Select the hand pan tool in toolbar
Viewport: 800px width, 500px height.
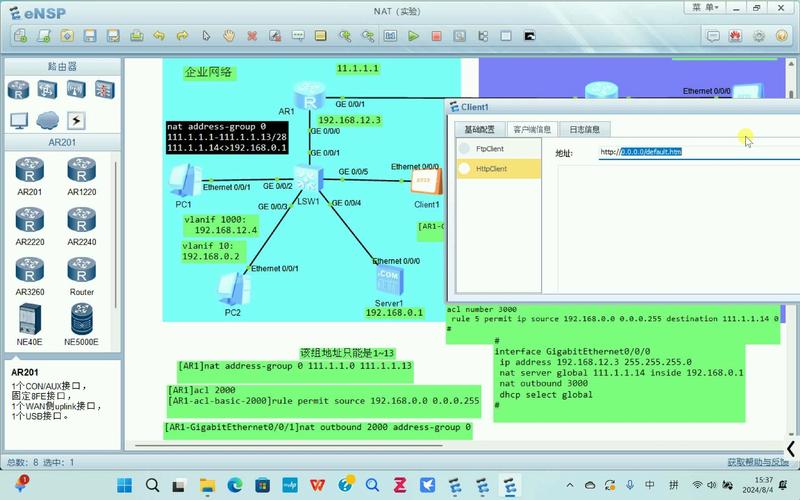click(229, 36)
